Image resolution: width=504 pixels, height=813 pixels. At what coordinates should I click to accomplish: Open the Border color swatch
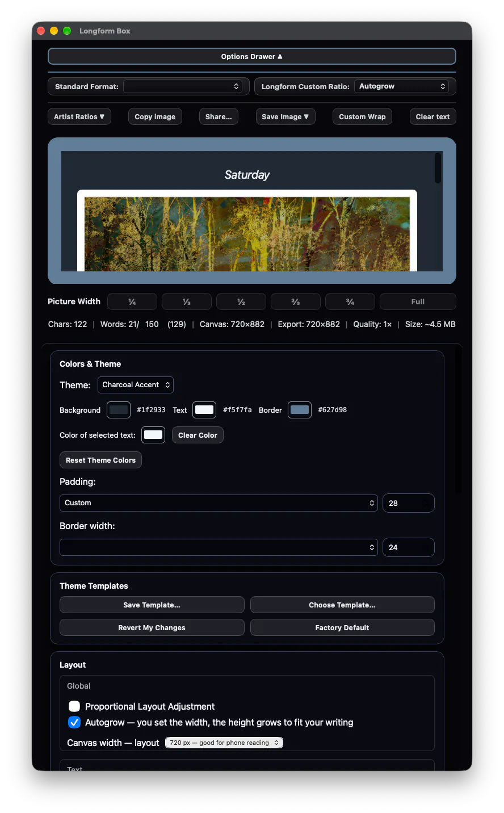[x=300, y=410]
